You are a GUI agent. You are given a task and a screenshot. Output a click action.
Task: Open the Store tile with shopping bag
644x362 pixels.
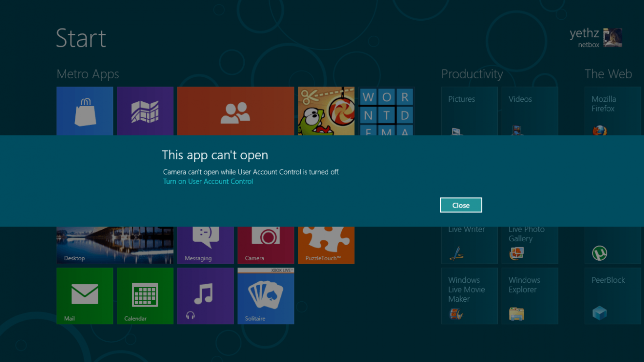coord(85,111)
